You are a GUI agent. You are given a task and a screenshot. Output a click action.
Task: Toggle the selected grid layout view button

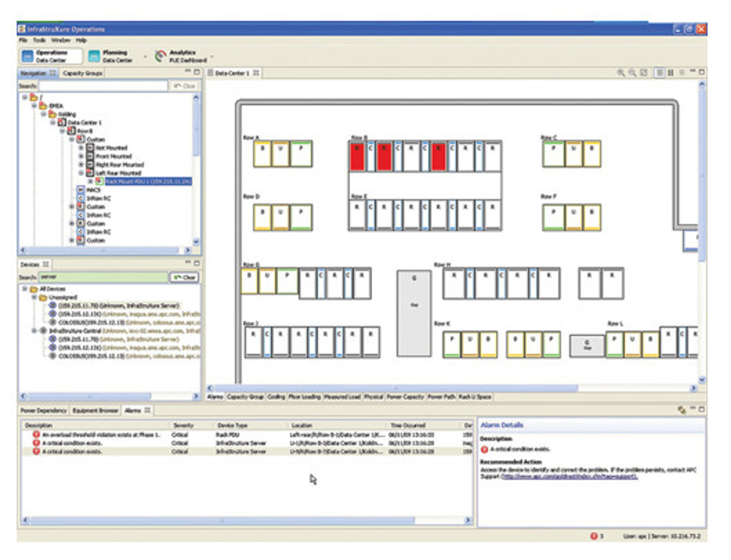[659, 73]
